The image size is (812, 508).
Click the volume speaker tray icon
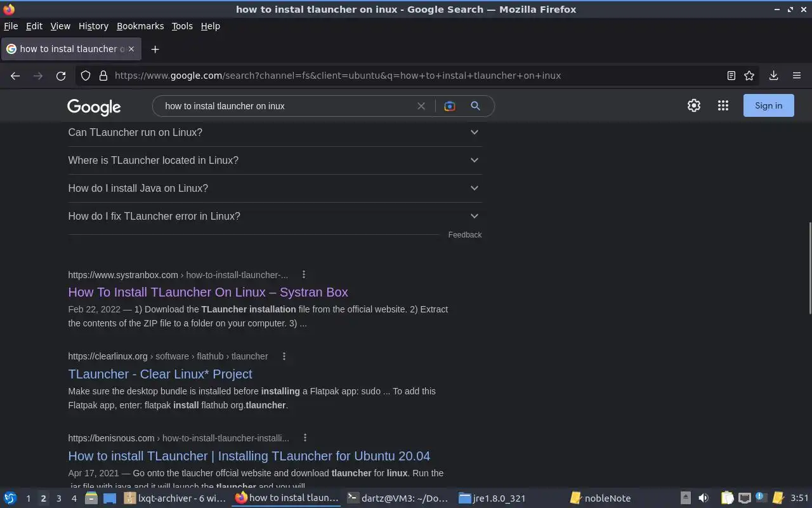(704, 498)
